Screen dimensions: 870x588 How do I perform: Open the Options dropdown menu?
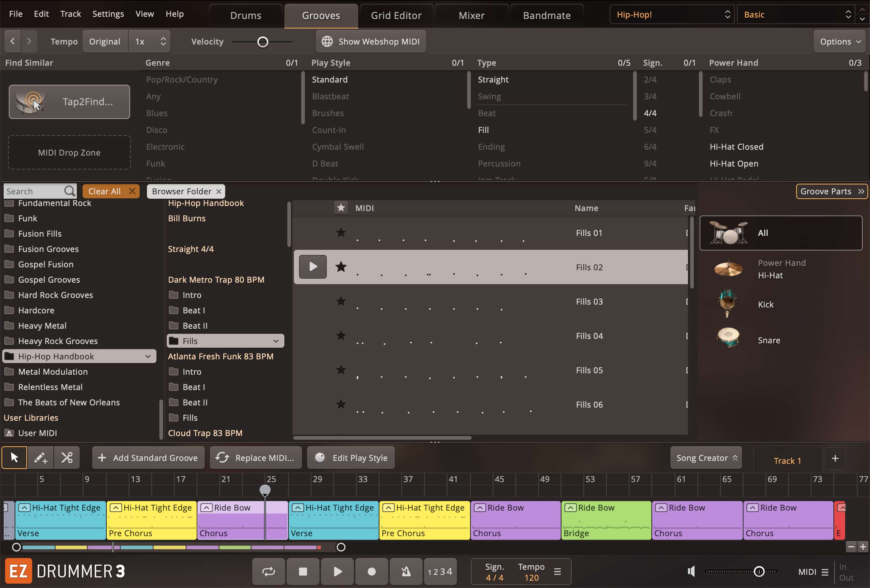click(x=840, y=42)
